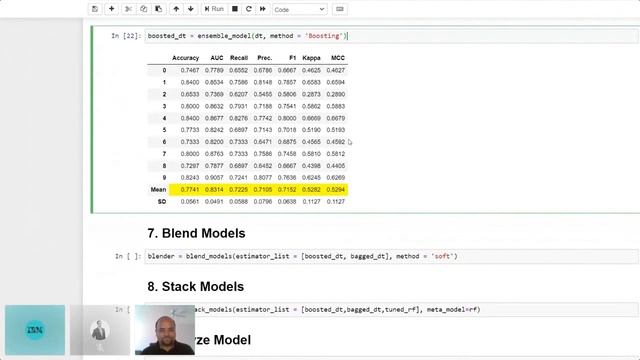
Task: Click SD Accuracy value 0.0561
Action: click(190, 202)
